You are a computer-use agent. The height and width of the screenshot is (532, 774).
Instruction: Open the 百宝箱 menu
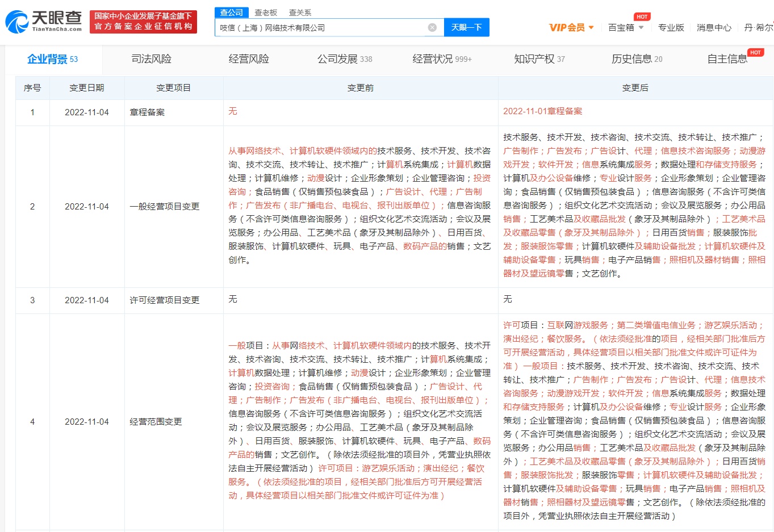point(621,27)
